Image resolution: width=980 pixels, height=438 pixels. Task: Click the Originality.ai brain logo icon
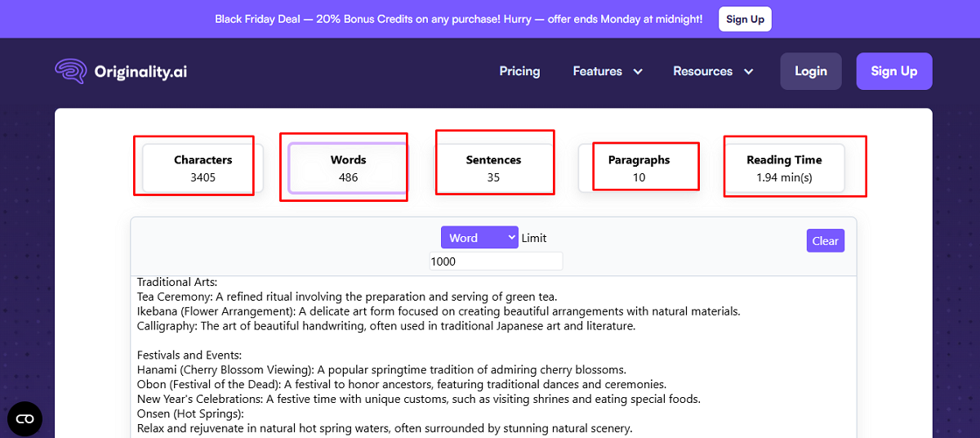click(x=70, y=71)
